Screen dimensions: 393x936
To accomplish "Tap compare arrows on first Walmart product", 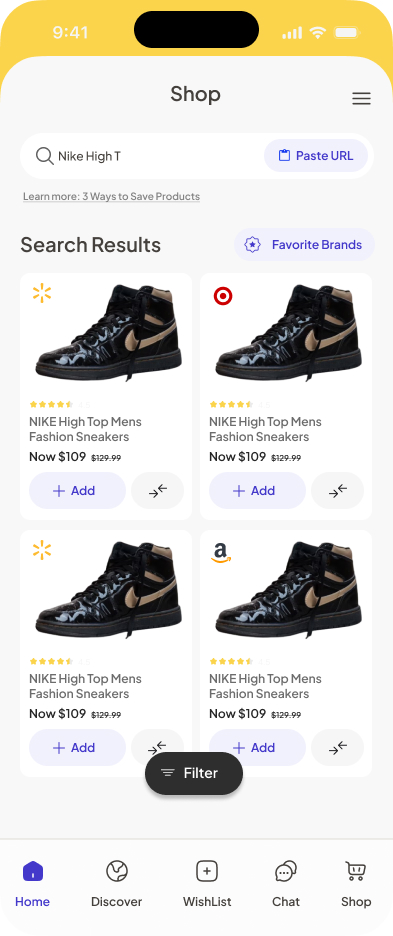I will tap(158, 491).
